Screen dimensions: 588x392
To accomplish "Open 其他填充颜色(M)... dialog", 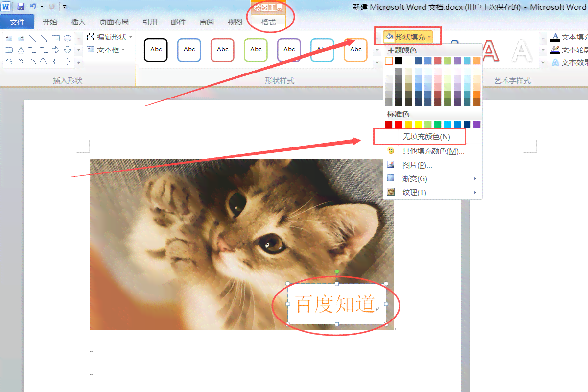I will pos(432,151).
